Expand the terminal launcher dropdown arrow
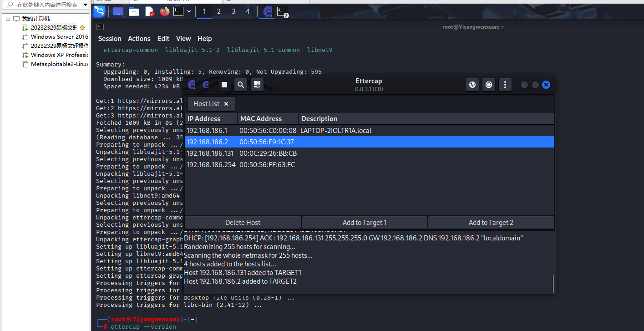Viewport: 644px width, 331px height. [188, 11]
